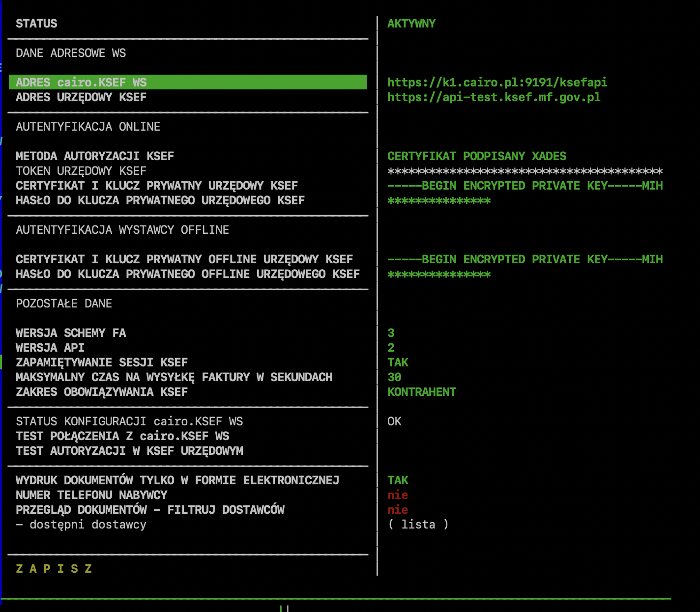The image size is (700, 612).
Task: Toggle FILTRUJ DOSTAWCÓW nie value
Action: 398,510
